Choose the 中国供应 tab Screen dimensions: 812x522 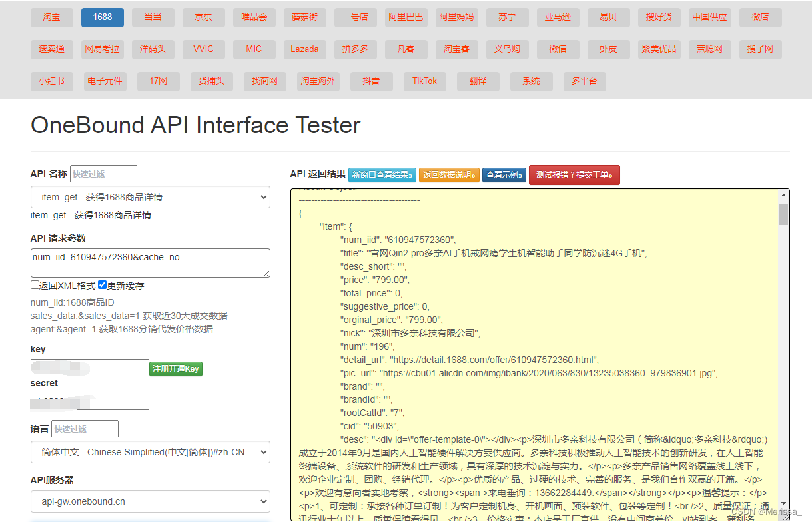[709, 17]
